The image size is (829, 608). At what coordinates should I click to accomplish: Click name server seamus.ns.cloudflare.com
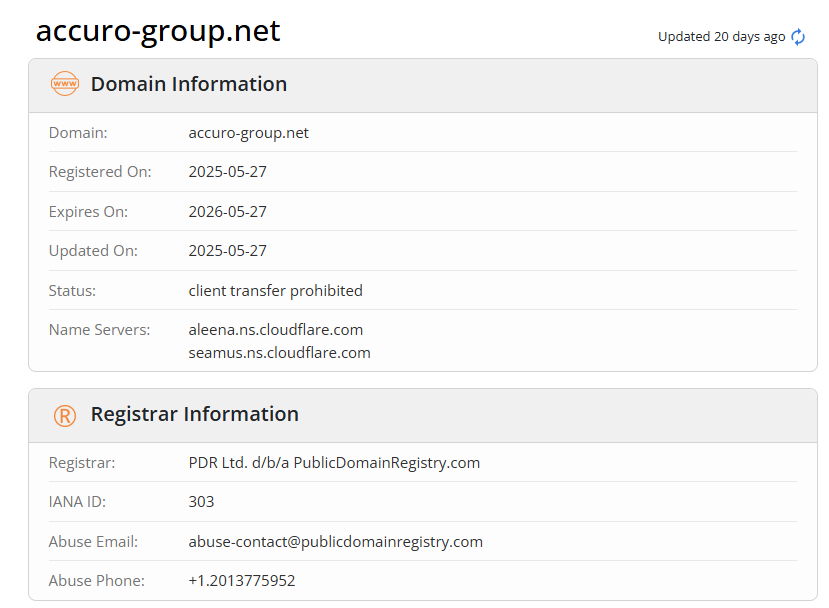pos(279,353)
